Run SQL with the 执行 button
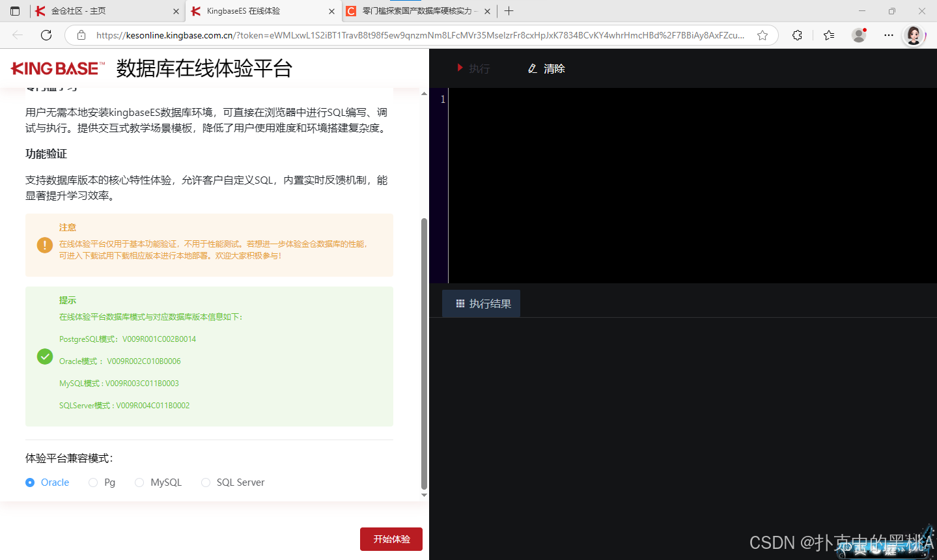 pyautogui.click(x=473, y=68)
